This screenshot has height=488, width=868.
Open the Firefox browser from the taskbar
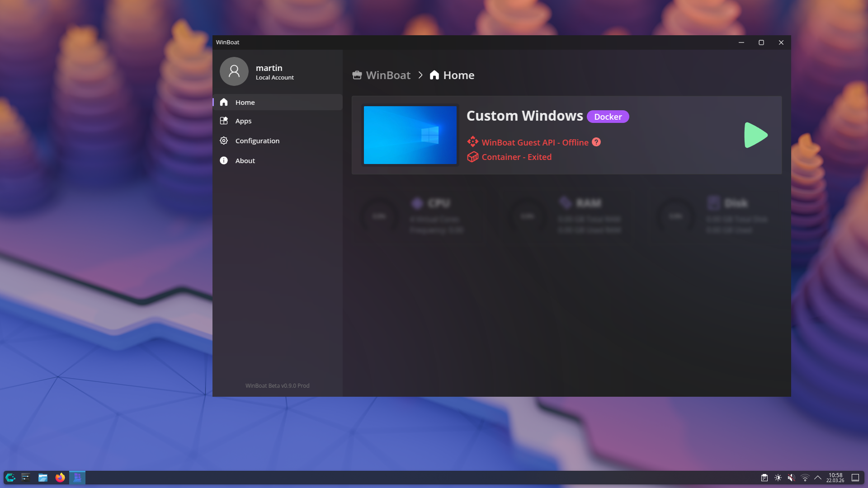coord(60,478)
